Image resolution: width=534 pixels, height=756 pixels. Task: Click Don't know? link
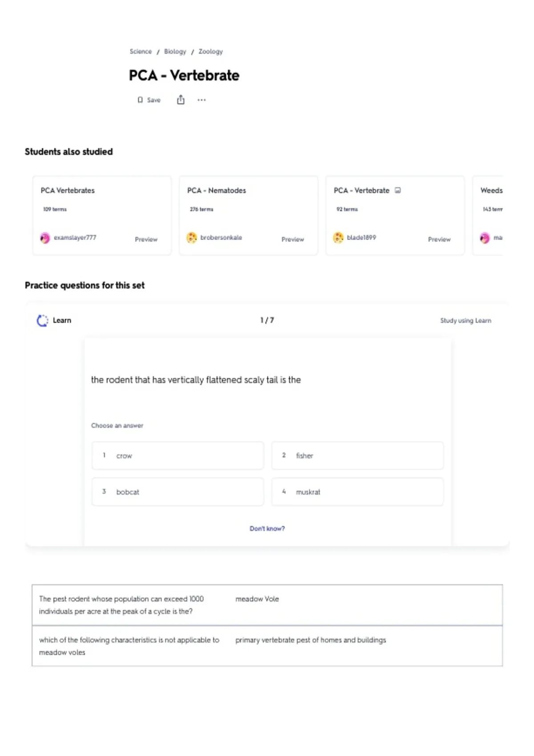tap(267, 528)
